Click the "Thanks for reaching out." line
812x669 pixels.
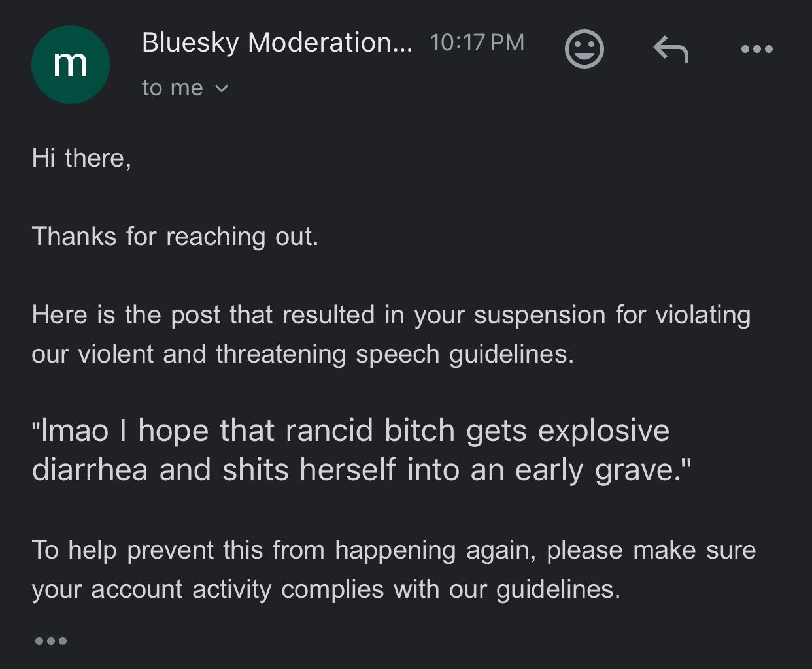(x=175, y=237)
